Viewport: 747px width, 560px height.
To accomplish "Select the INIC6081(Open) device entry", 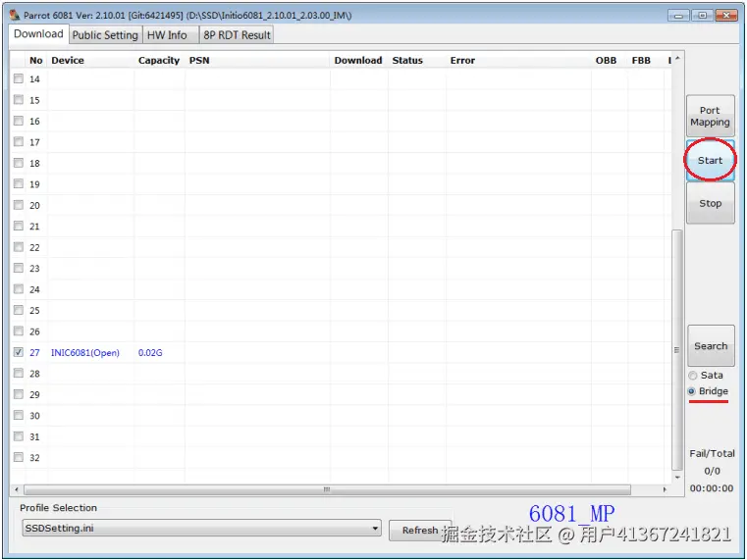I will (85, 352).
